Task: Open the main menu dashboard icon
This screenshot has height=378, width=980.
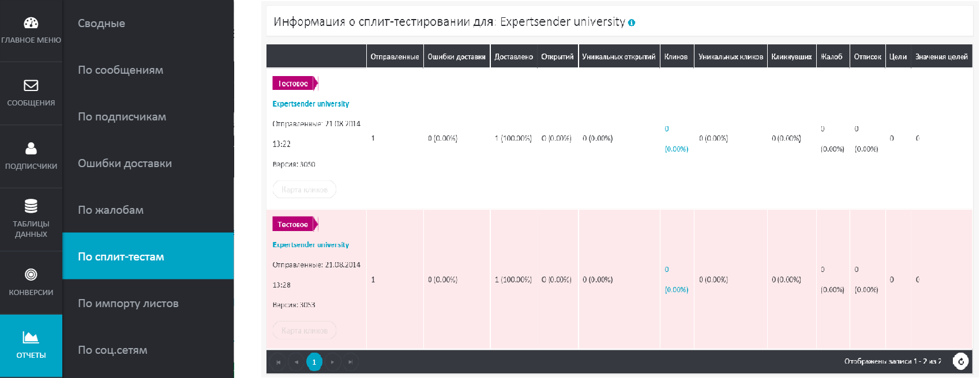Action: click(31, 23)
